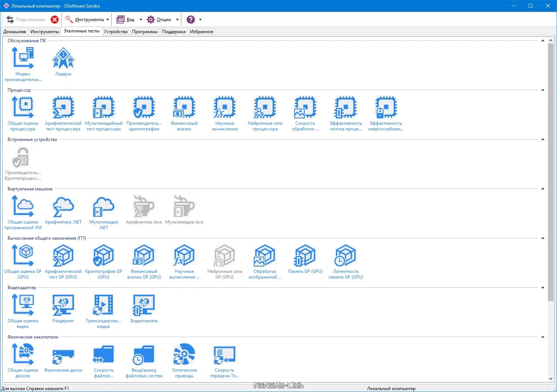557x392 pixels.
Task: Launch Общая оценка GP (GPU)
Action: (x=23, y=262)
